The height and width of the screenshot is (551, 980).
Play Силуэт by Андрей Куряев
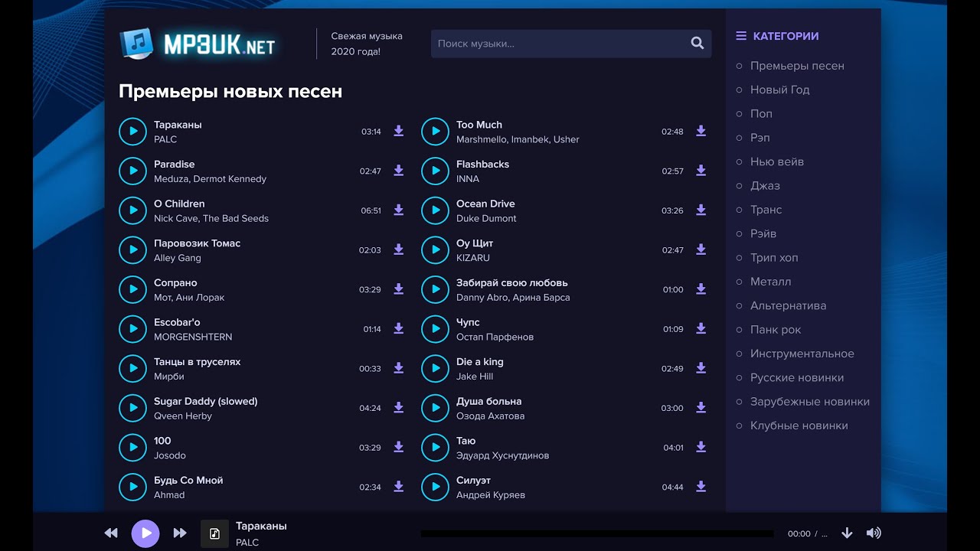click(435, 487)
